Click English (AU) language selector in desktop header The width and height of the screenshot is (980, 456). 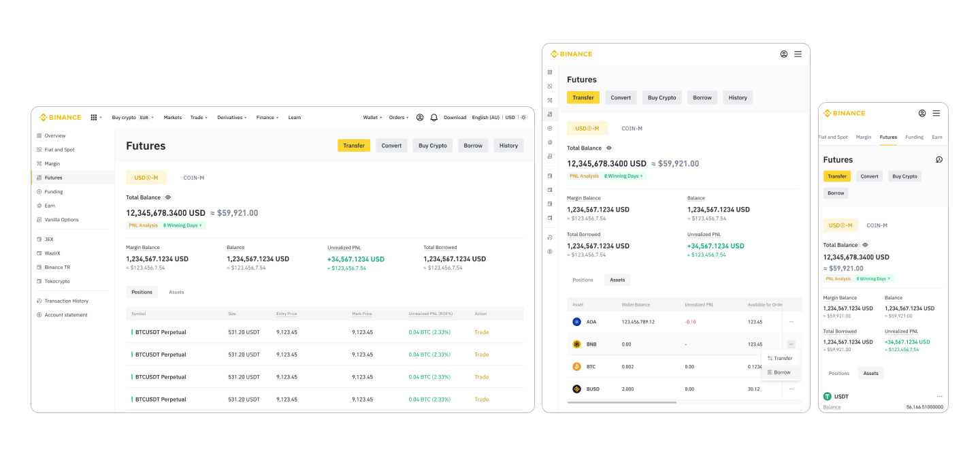[x=485, y=117]
